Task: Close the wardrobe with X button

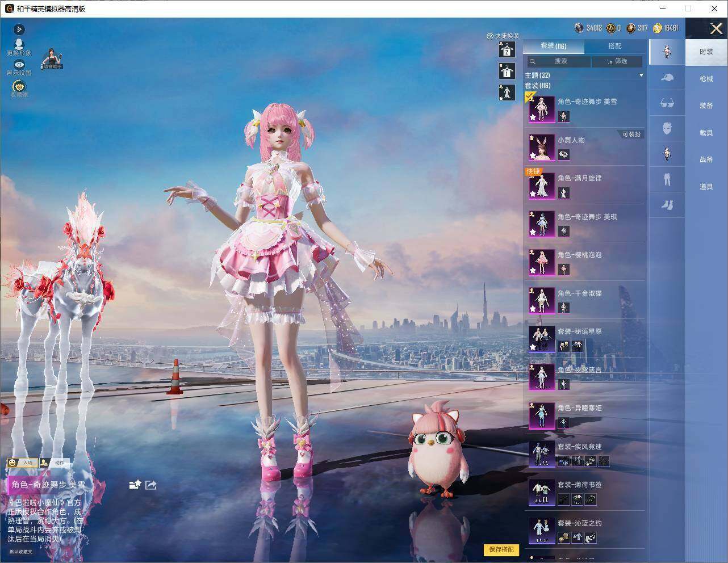Action: [716, 28]
